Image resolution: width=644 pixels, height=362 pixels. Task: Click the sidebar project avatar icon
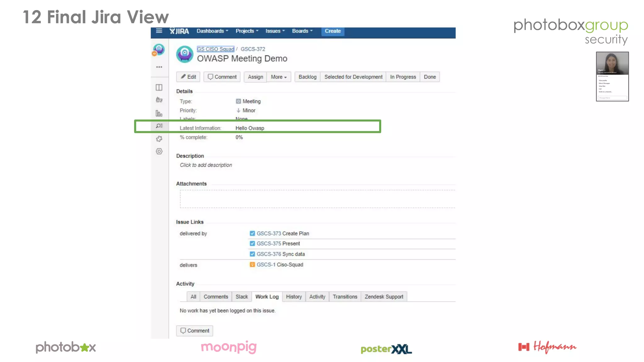pos(159,50)
